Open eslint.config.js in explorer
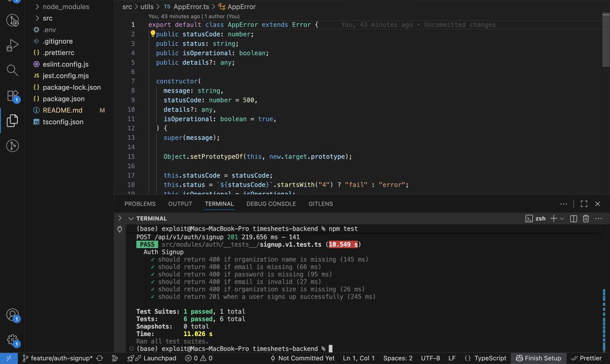 [x=66, y=65]
